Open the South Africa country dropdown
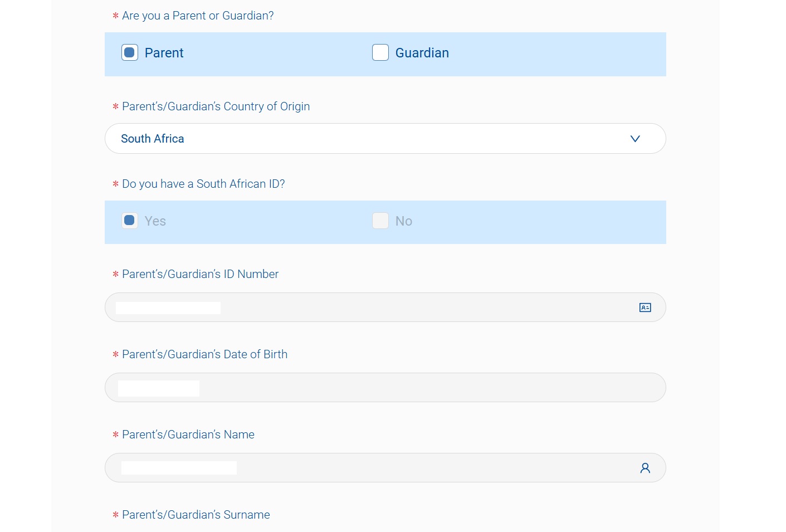Viewport: 786px width, 532px height. (x=385, y=139)
